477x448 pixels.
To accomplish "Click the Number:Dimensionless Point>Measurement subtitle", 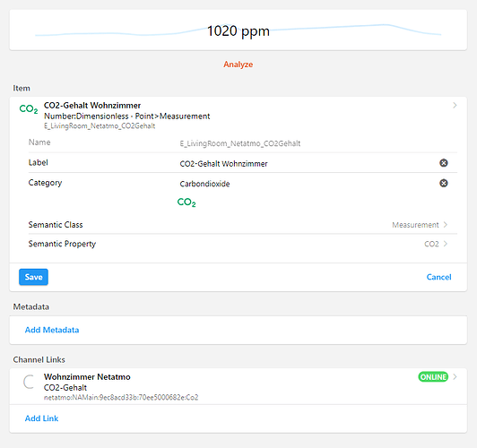I will (126, 116).
